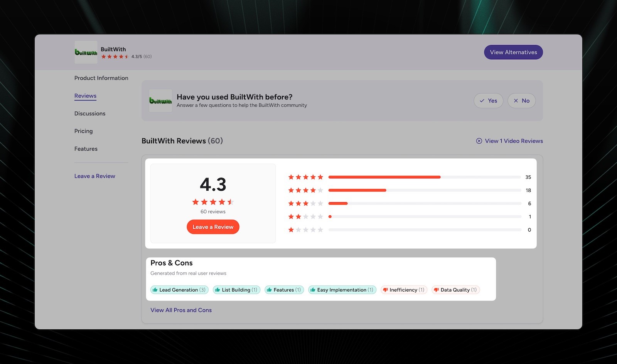Click the BuiltWith logo in the header
The image size is (617, 364).
[x=86, y=52]
